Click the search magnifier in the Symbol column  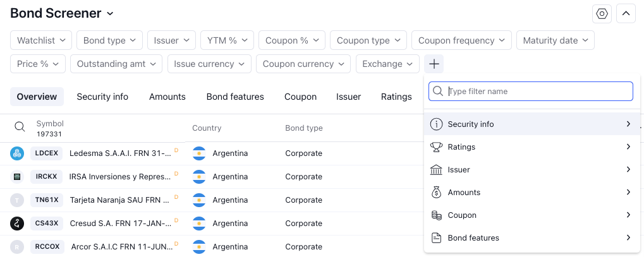tap(20, 126)
